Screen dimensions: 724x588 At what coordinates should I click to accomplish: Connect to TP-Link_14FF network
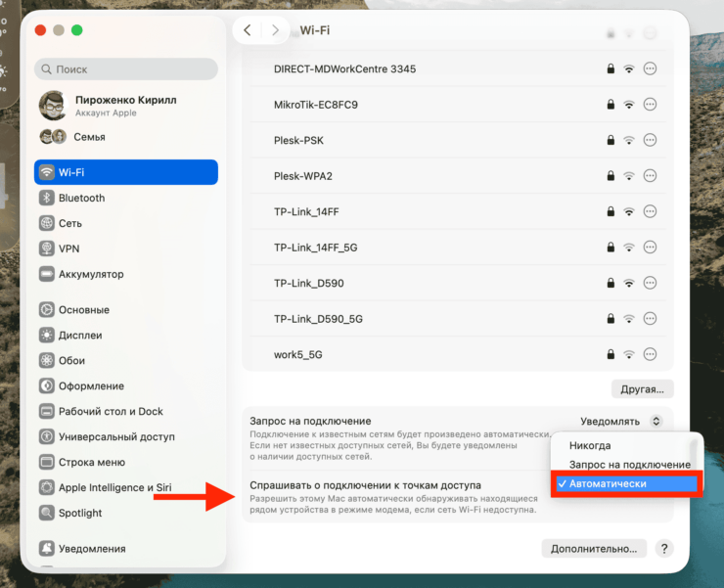(x=457, y=211)
